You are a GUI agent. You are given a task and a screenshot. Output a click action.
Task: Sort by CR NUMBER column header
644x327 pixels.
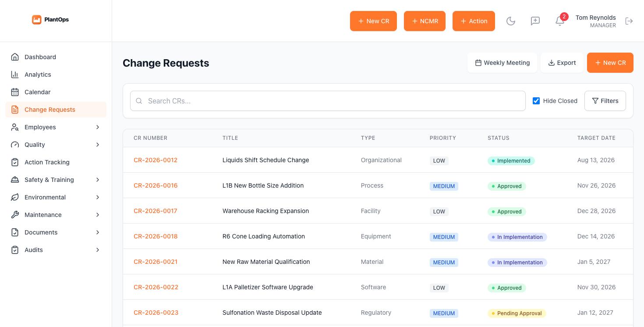tap(150, 138)
